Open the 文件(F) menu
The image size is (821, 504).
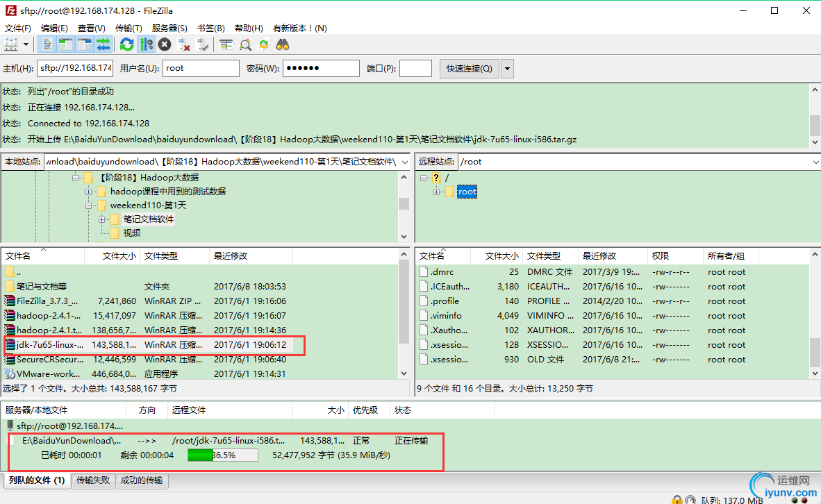(x=18, y=28)
